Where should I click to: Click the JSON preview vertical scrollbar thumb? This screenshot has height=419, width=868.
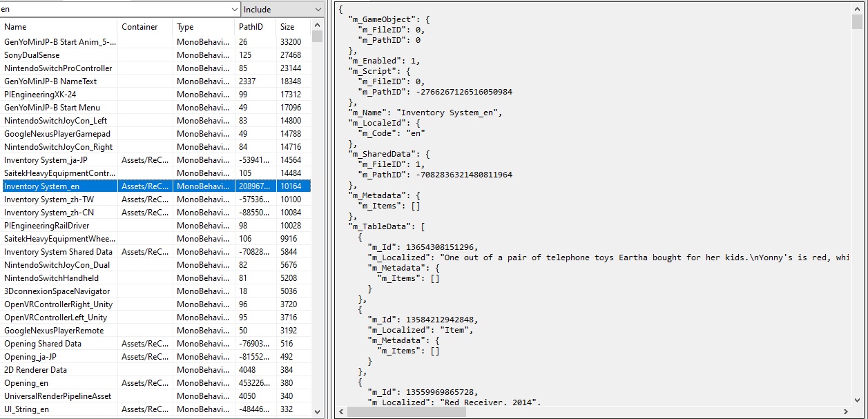coord(857,22)
